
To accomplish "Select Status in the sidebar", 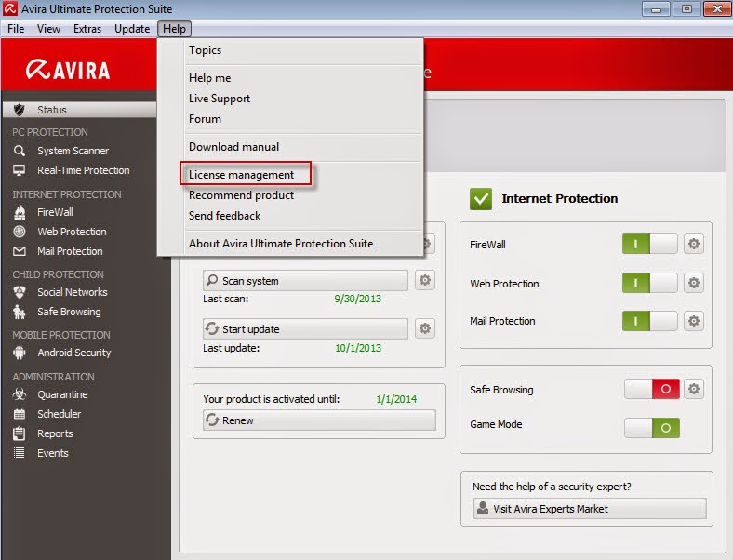I will click(79, 110).
